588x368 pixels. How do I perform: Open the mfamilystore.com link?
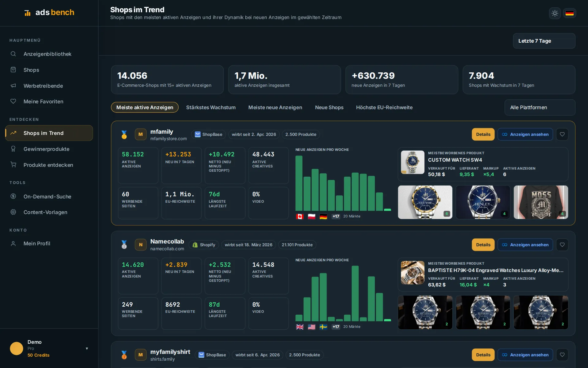168,139
